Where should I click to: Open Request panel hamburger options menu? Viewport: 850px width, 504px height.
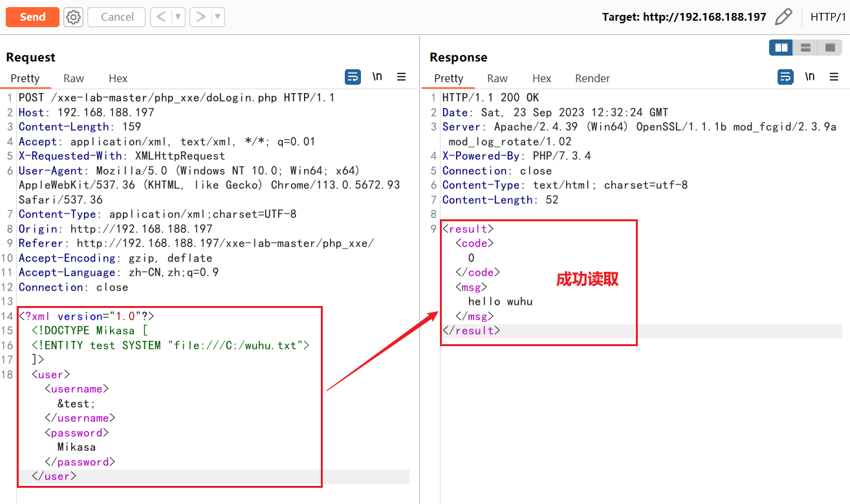tap(401, 77)
